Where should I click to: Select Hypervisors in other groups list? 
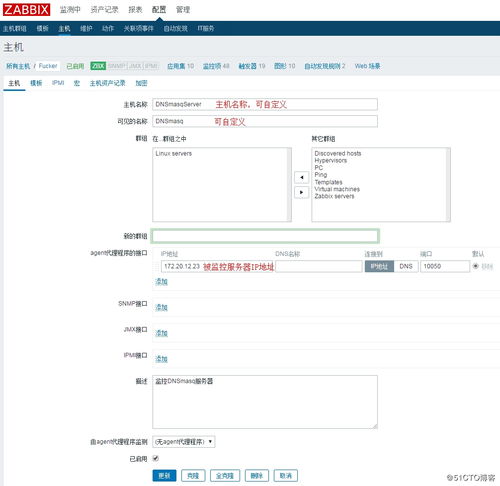click(331, 160)
